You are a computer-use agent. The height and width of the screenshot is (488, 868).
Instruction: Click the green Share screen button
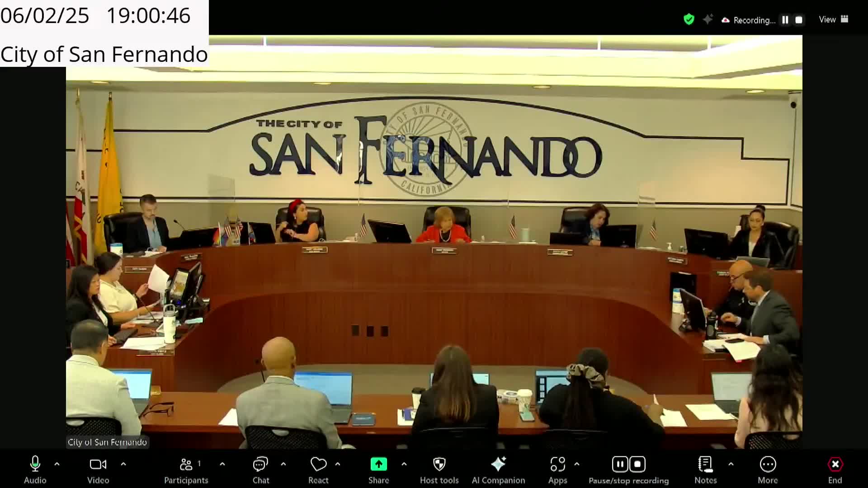coord(378,465)
